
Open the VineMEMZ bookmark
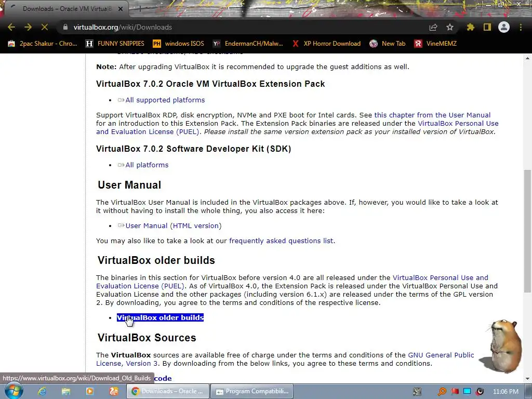click(x=436, y=44)
